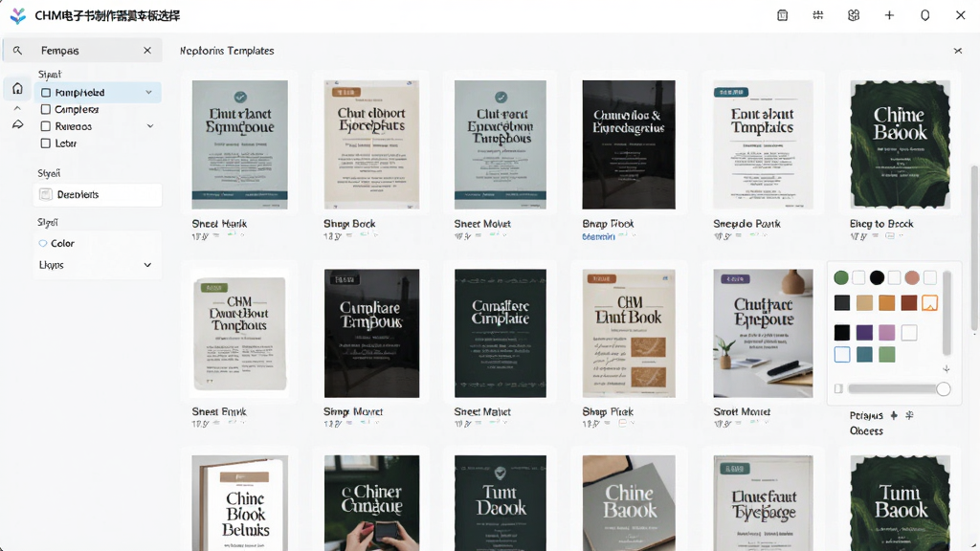The image size is (980, 551).
Task: Click the small up-chevron below the home icon
Action: pos(17,108)
